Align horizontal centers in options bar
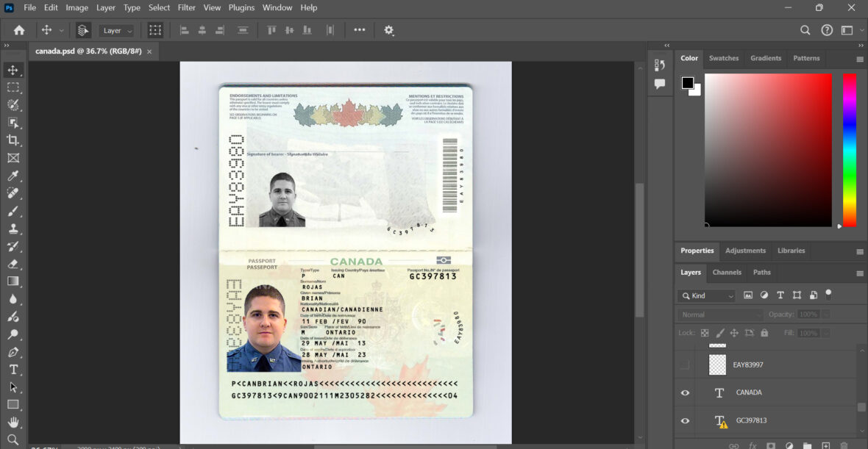The image size is (868, 449). click(x=202, y=30)
